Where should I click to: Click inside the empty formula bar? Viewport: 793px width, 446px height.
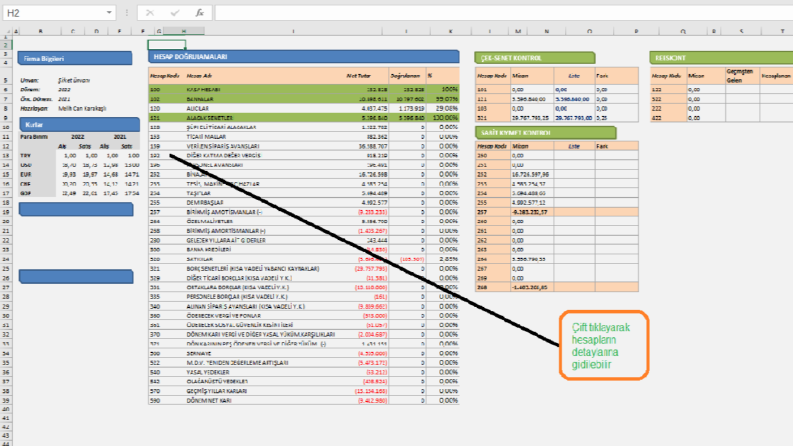click(503, 13)
